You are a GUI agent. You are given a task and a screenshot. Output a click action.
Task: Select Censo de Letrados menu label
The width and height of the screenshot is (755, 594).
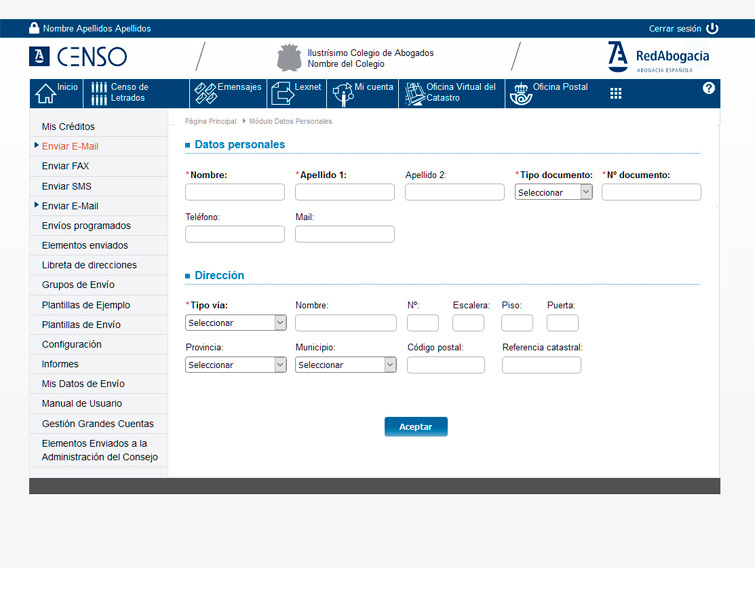(130, 92)
